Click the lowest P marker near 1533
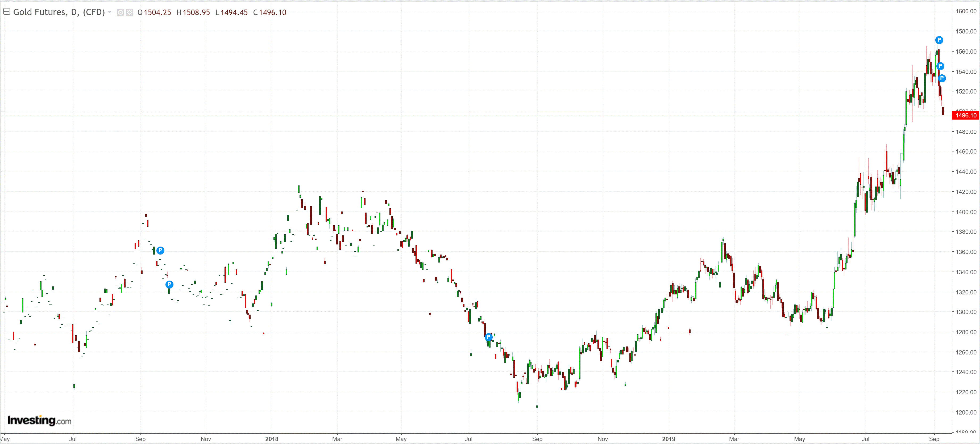The height and width of the screenshot is (444, 980). click(942, 78)
